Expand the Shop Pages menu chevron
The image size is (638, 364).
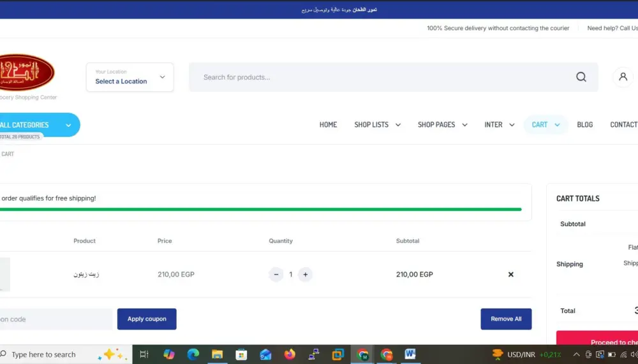click(464, 125)
